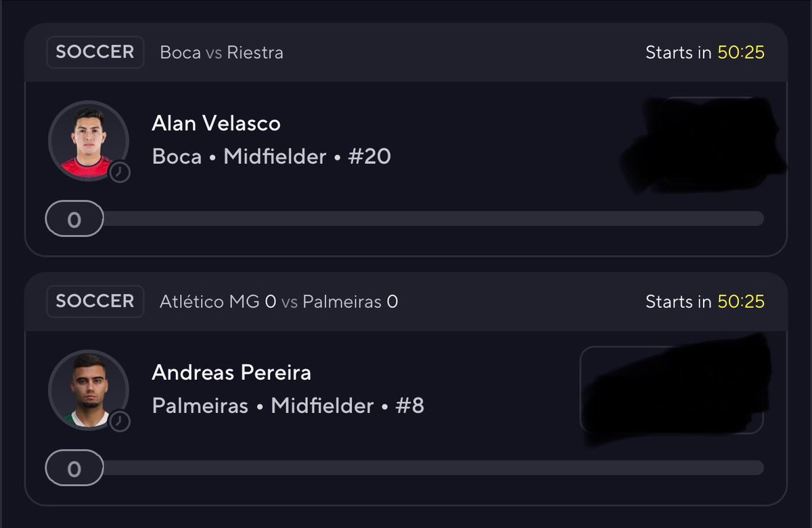Click the clock icon on Alan Velasco's avatar
This screenshot has width=812, height=528.
(x=119, y=172)
